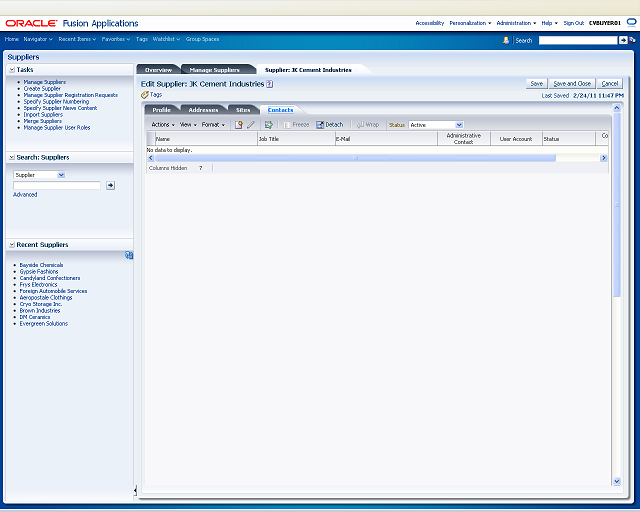Collapse the left pane splitter arrow
Image resolution: width=640 pixels, height=512 pixels.
tap(135, 490)
